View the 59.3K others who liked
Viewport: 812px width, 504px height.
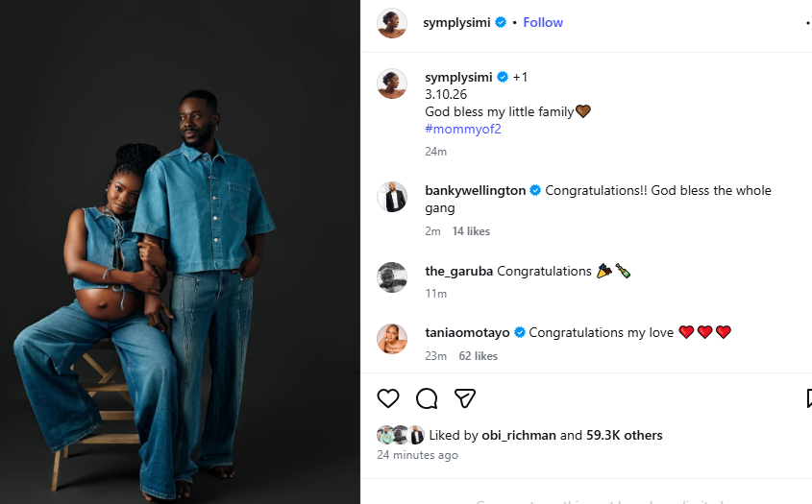tap(625, 436)
